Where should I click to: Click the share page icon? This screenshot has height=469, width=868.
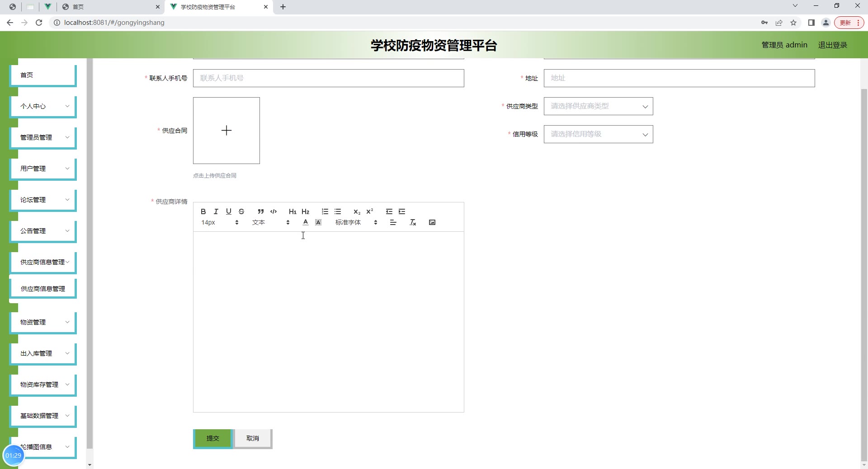(779, 23)
